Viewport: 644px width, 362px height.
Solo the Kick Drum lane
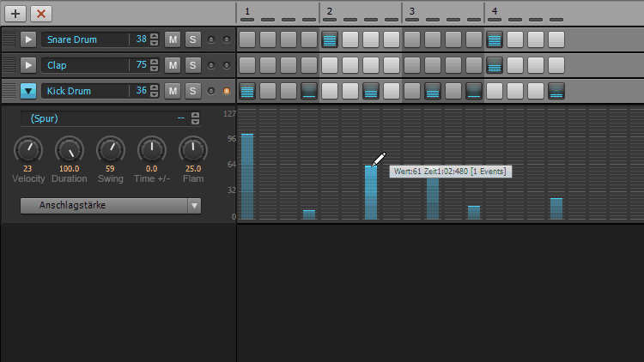coord(192,91)
